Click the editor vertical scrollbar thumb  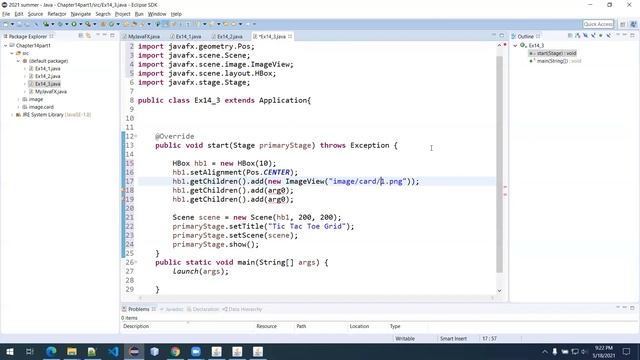pyautogui.click(x=499, y=163)
